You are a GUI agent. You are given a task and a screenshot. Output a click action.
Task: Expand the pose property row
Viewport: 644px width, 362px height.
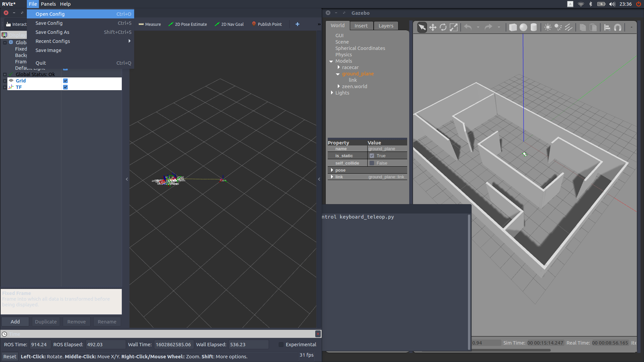332,170
